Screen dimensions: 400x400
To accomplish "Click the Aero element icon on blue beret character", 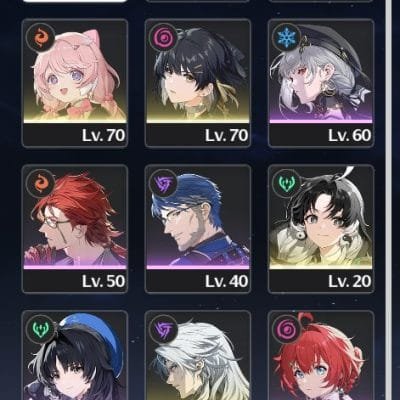I will [x=41, y=329].
